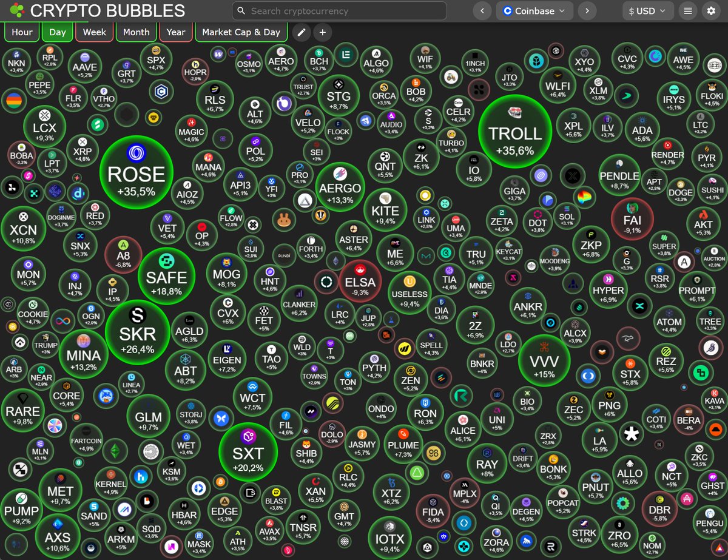
Task: Select the AERGO +13,3% bubble
Action: [x=340, y=186]
